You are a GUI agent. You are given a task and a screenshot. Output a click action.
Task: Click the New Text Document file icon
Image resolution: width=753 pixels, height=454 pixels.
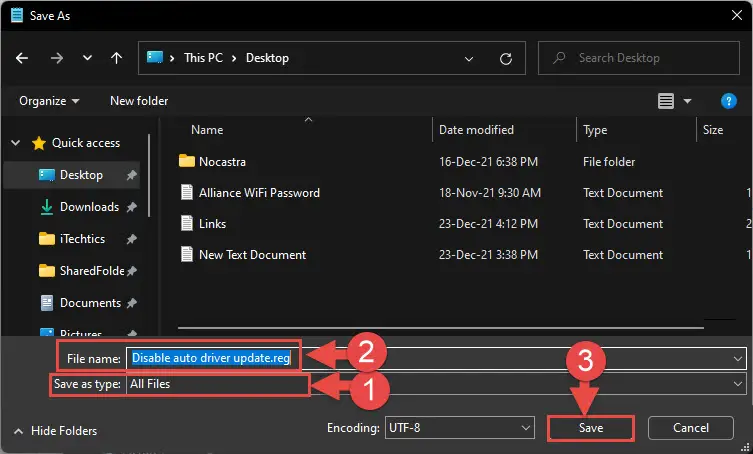tap(187, 254)
